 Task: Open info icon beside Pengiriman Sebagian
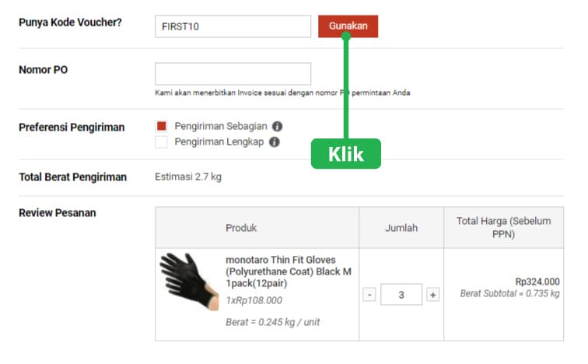278,126
